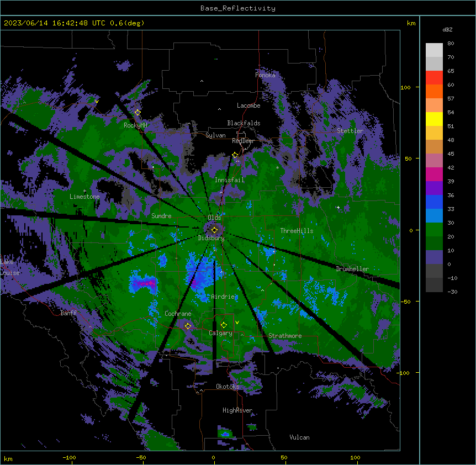Image resolution: width=476 pixels, height=465 pixels.
Task: Select the bright yellow 51-54 dBZ legend swatch
Action: [x=434, y=119]
